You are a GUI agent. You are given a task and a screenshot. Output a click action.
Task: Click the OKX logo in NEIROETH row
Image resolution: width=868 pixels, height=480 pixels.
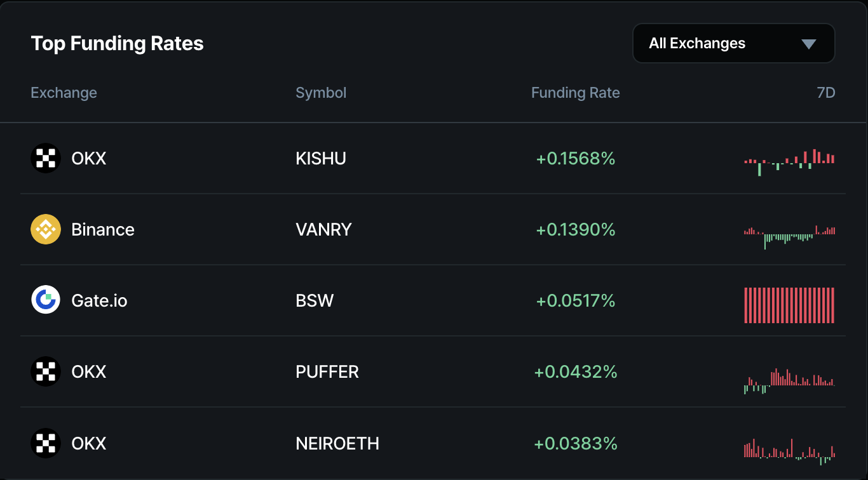pos(46,443)
